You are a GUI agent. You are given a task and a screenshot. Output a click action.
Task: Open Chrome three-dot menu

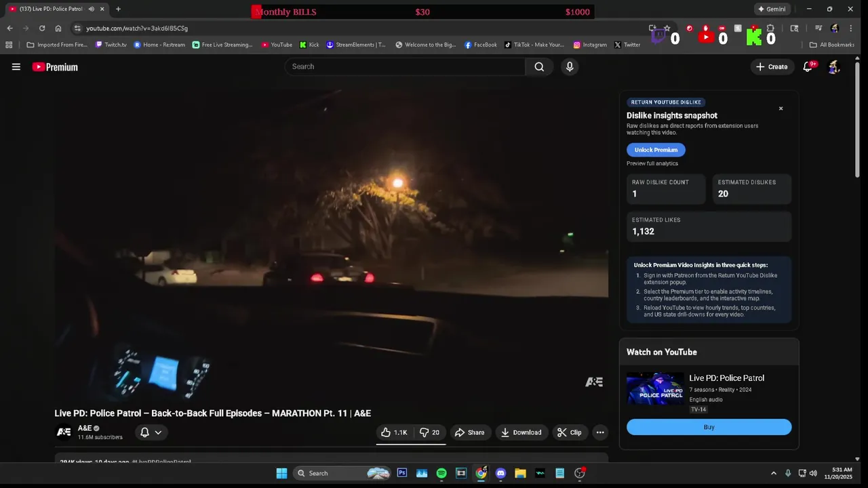pos(851,28)
